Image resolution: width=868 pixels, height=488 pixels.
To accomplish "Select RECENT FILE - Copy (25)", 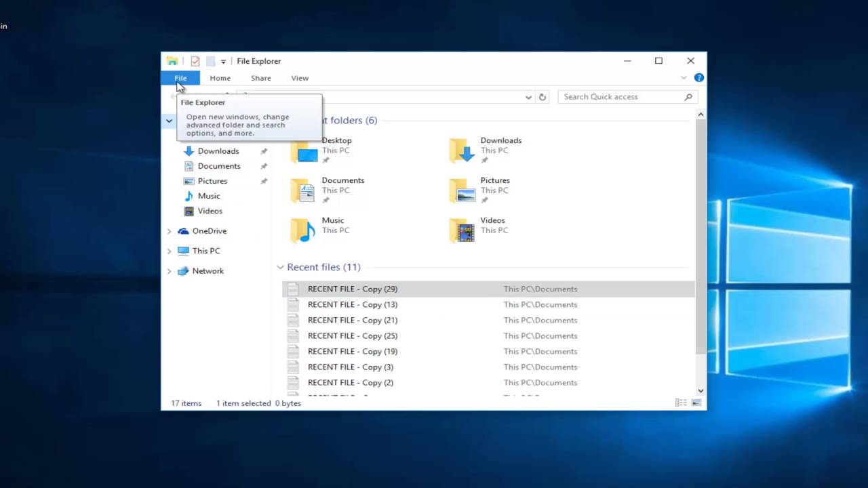I will [x=488, y=335].
